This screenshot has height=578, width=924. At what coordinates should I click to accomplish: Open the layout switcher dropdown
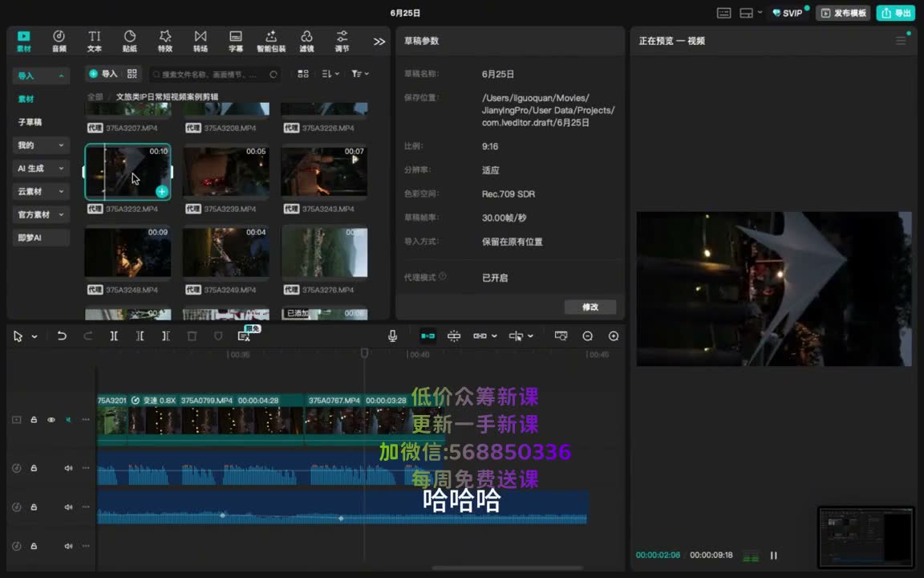click(750, 13)
